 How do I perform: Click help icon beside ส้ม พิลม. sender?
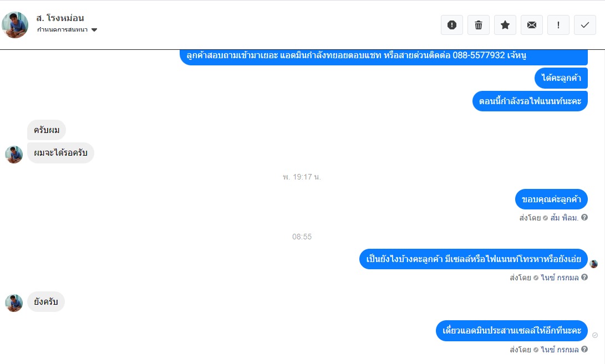tap(584, 218)
